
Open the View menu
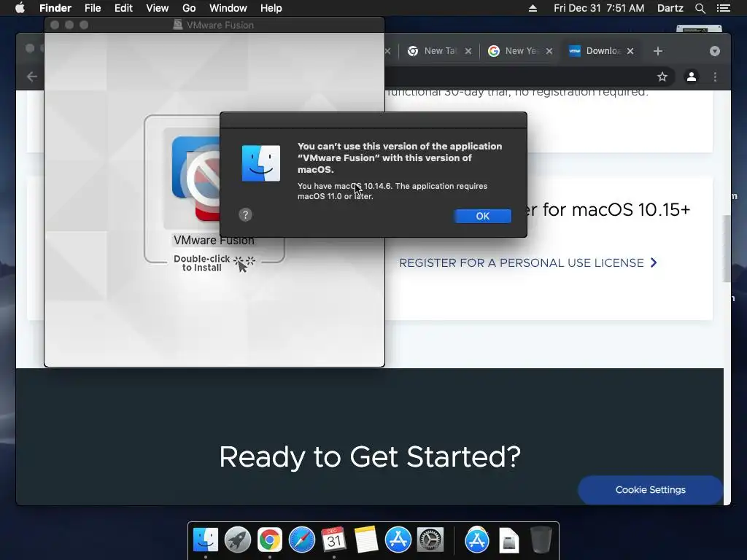(x=158, y=8)
